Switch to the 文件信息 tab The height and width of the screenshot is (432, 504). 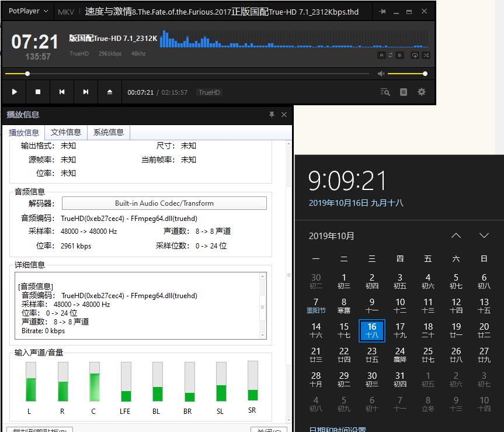[x=66, y=132]
